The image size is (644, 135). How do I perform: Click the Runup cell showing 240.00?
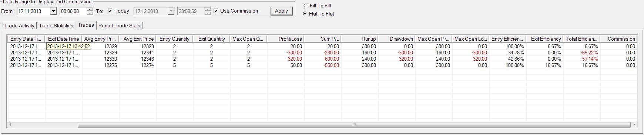click(x=359, y=59)
